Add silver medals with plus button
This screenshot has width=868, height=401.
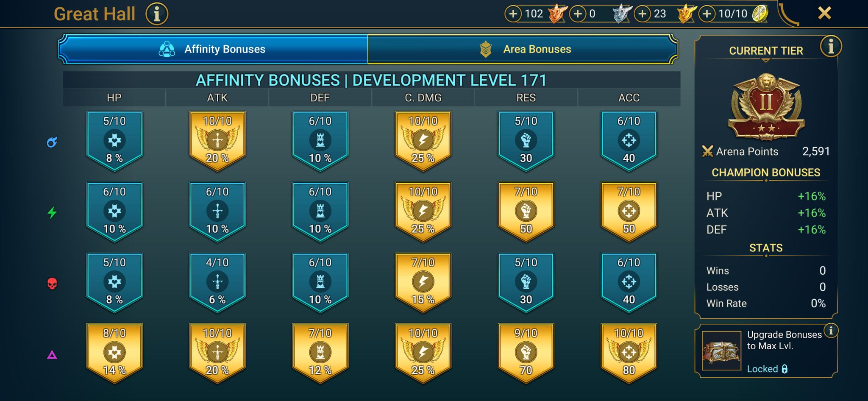(x=578, y=14)
